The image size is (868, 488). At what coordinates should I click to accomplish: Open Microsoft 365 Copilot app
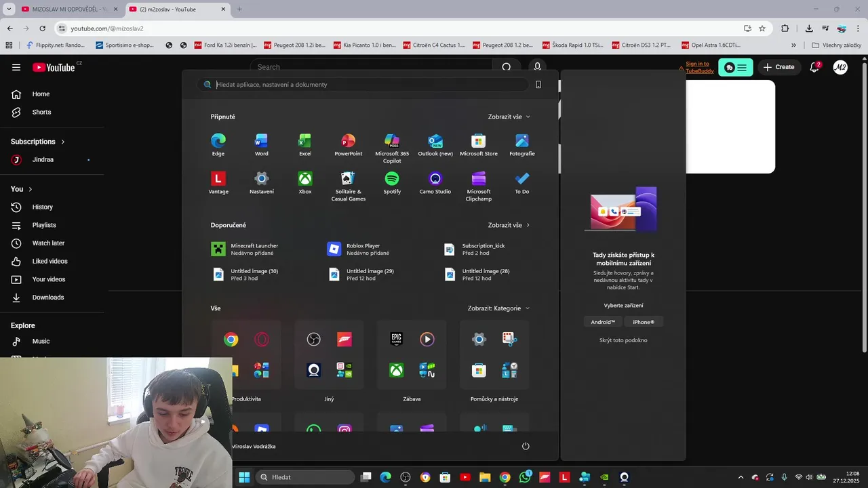click(x=392, y=148)
